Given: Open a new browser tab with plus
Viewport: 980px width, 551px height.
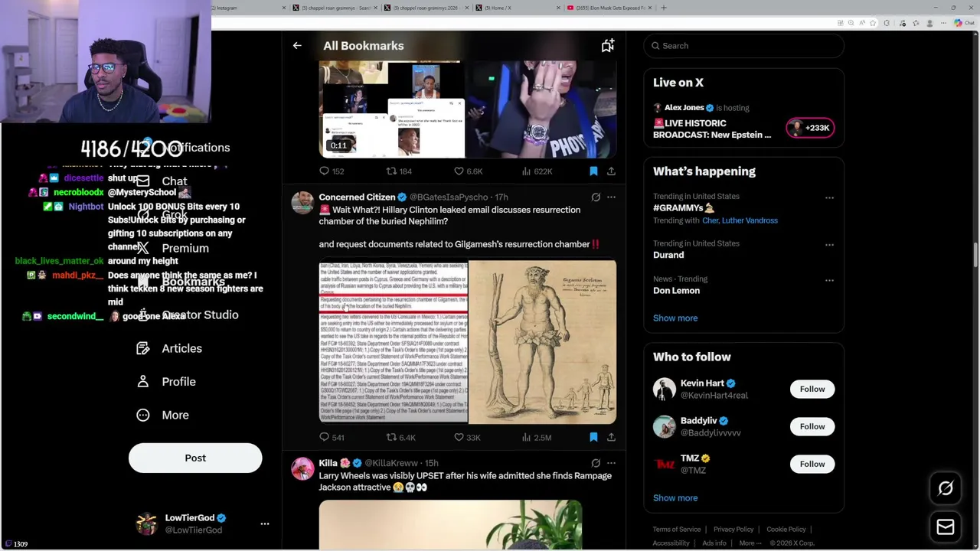Looking at the screenshot, I should click(x=664, y=8).
